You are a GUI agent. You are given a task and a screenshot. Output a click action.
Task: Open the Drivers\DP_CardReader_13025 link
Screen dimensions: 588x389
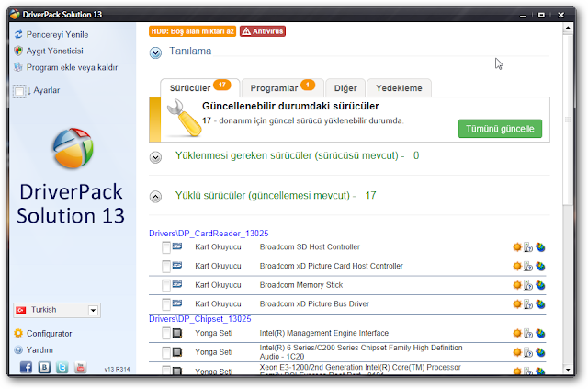click(209, 234)
